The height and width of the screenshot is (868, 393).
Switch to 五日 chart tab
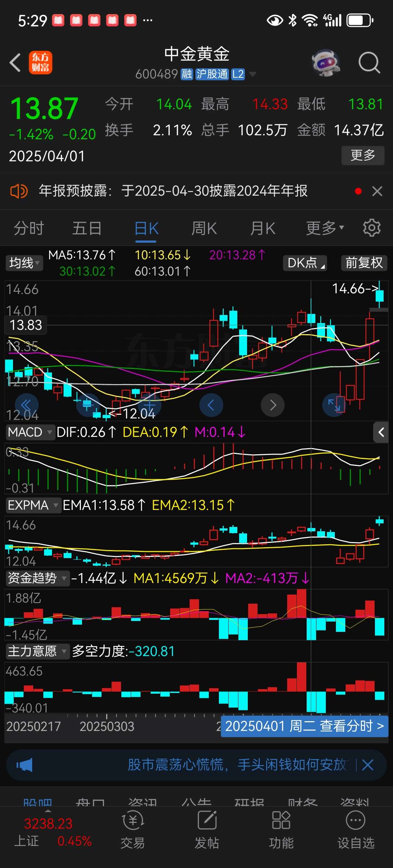pyautogui.click(x=87, y=228)
